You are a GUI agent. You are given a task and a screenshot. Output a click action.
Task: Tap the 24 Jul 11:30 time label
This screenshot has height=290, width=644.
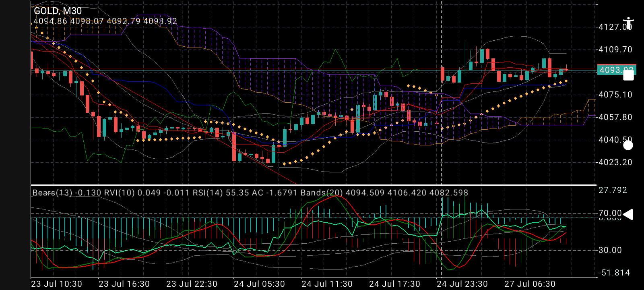(327, 284)
